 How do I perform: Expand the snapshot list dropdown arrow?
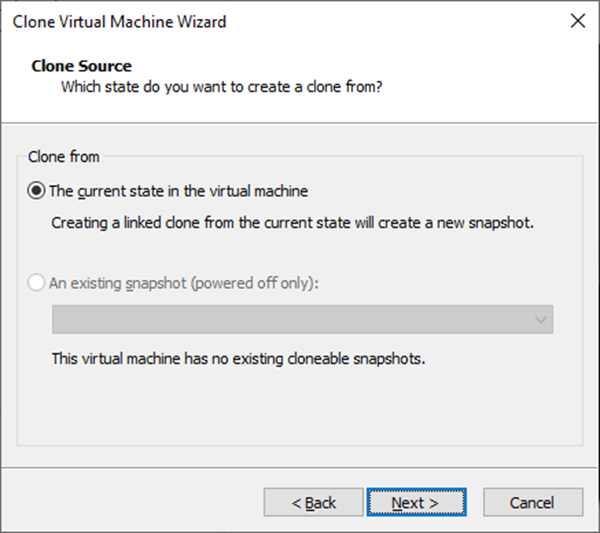541,320
